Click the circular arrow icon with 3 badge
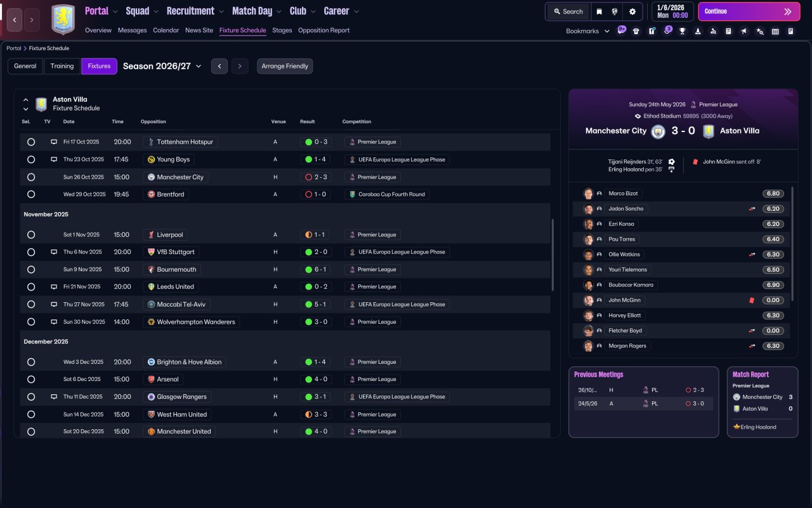Image resolution: width=812 pixels, height=508 pixels. click(x=667, y=30)
